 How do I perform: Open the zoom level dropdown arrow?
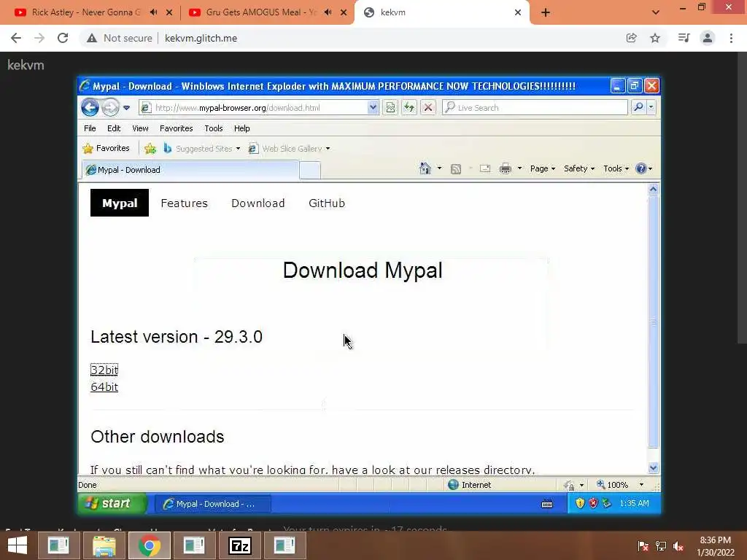pos(641,485)
